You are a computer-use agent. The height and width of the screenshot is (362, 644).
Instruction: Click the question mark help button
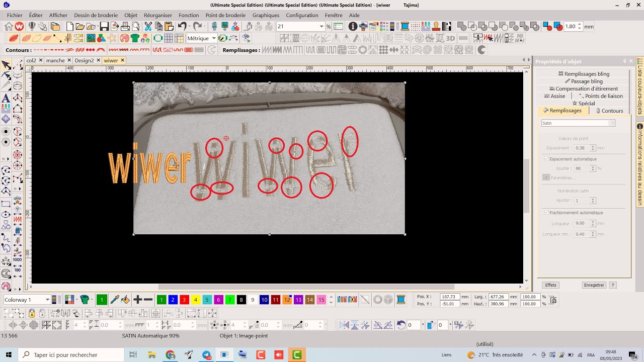pyautogui.click(x=612, y=285)
